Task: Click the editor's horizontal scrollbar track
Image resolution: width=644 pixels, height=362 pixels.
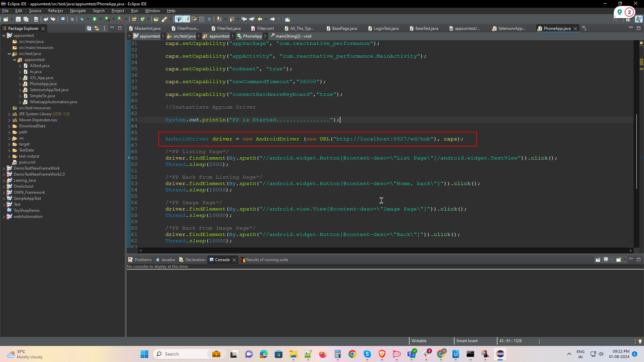Action: click(386, 251)
